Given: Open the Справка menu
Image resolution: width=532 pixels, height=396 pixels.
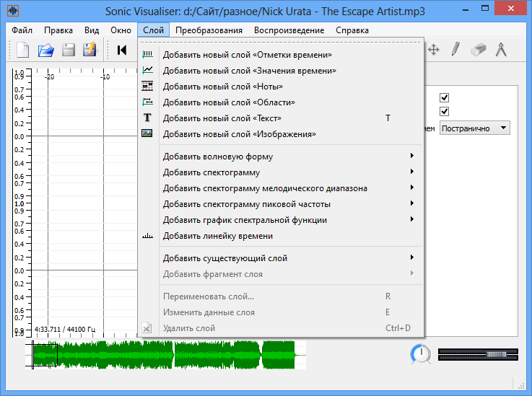Looking at the screenshot, I should pyautogui.click(x=352, y=30).
